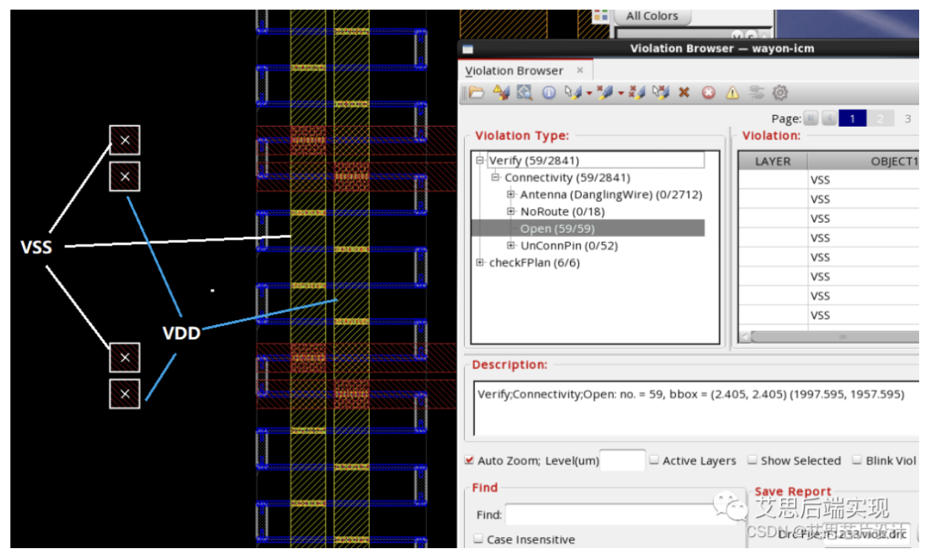The width and height of the screenshot is (931, 560).
Task: Click the open folder icon in toolbar
Action: (476, 93)
